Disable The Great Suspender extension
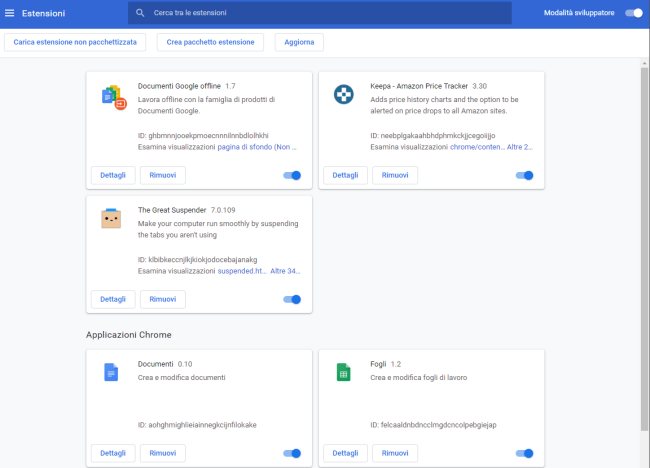 click(292, 299)
